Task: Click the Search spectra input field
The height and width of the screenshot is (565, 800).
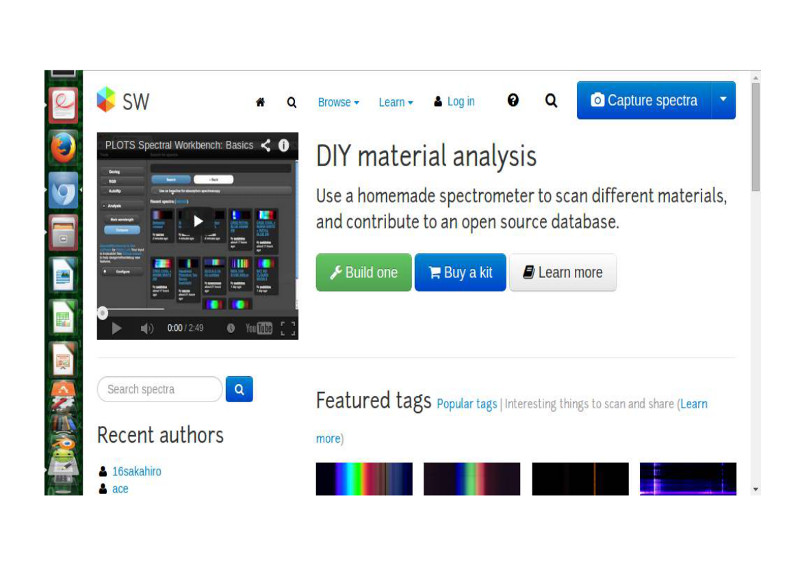Action: pyautogui.click(x=159, y=389)
